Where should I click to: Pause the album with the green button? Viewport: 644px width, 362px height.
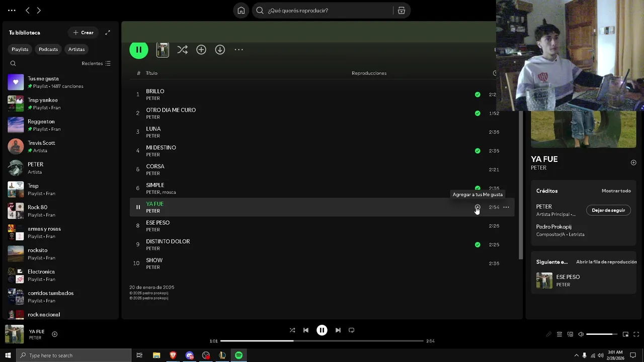click(139, 50)
